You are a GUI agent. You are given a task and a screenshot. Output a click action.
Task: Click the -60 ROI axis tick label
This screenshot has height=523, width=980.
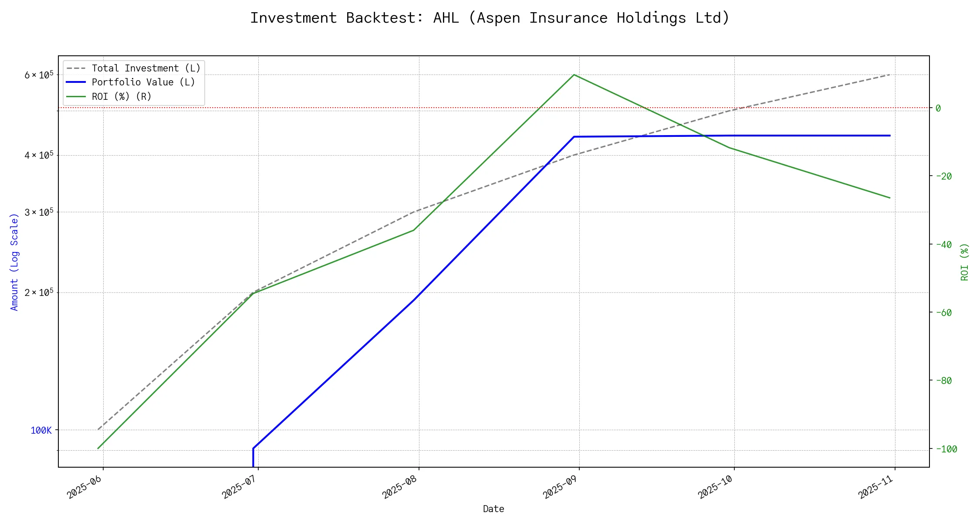click(943, 312)
